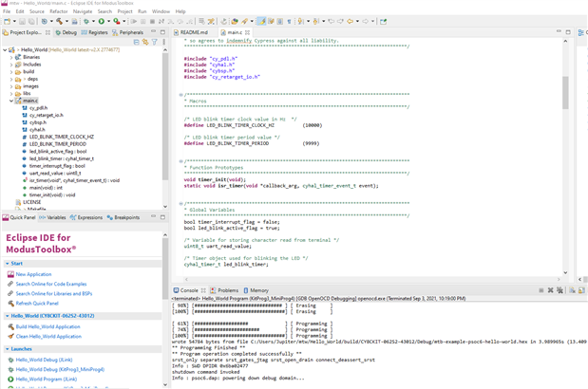588x389 pixels.
Task: Toggle Scroll Lock icon in Console toolbar
Action: 581,290
